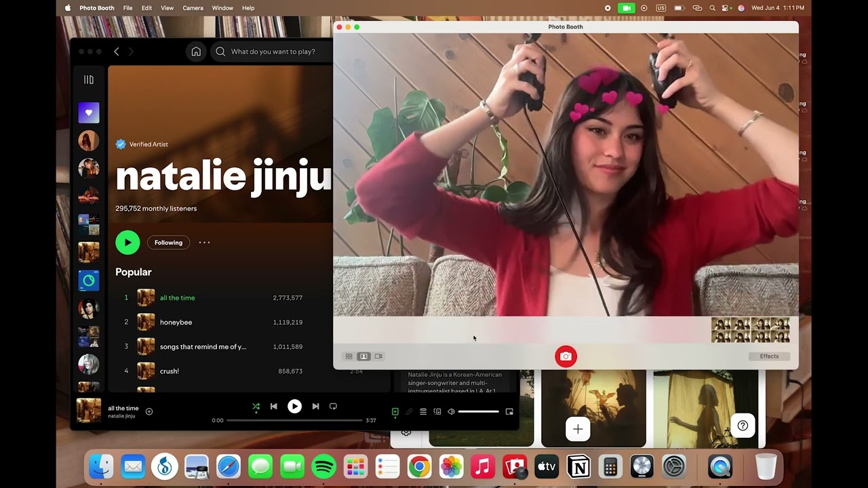Open Finder from the Dock

pyautogui.click(x=101, y=467)
